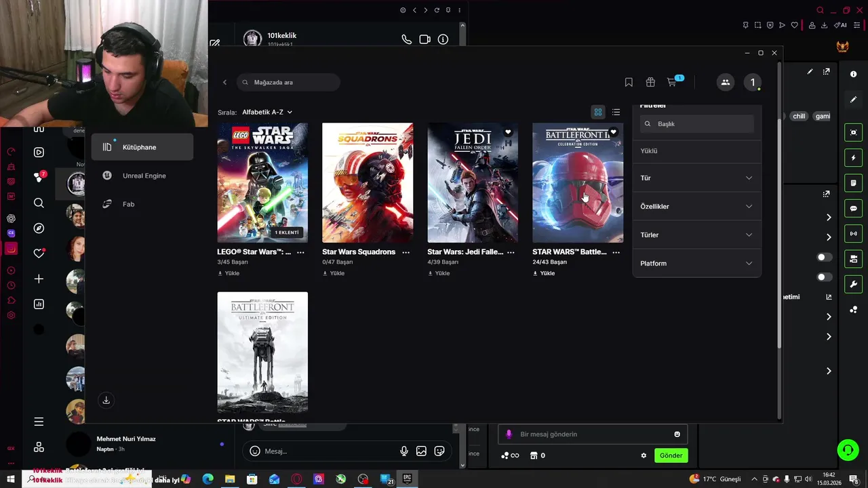Screen dimensions: 868x488
Task: Start a video call with 101keklik
Action: (425, 39)
